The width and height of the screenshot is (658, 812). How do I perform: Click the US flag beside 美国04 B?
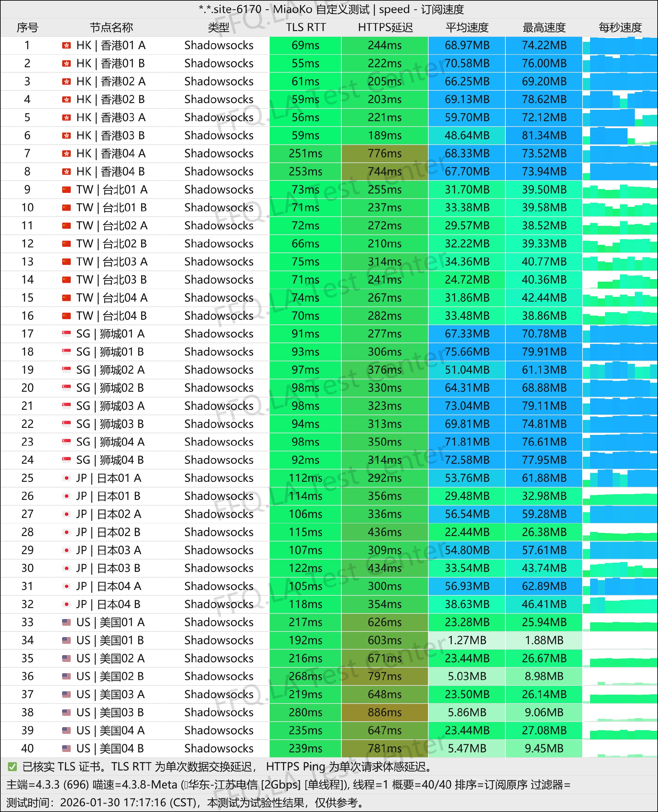pos(66,748)
